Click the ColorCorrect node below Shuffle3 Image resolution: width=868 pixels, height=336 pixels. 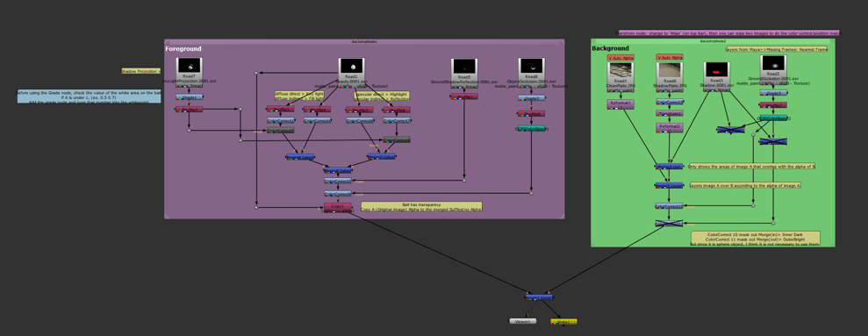click(280, 120)
